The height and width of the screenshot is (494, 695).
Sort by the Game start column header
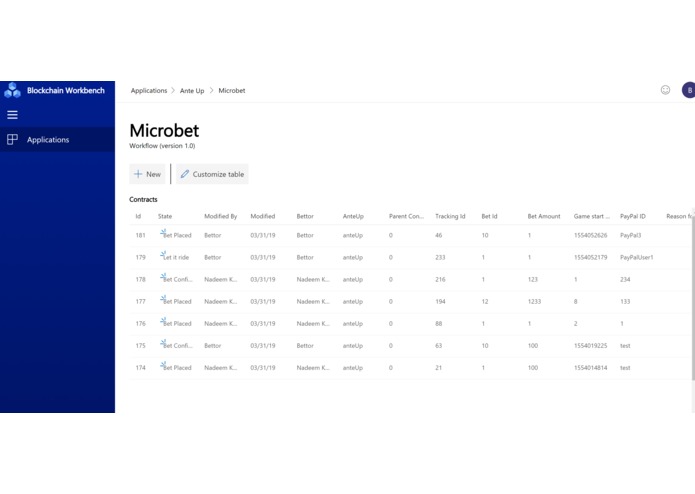592,216
